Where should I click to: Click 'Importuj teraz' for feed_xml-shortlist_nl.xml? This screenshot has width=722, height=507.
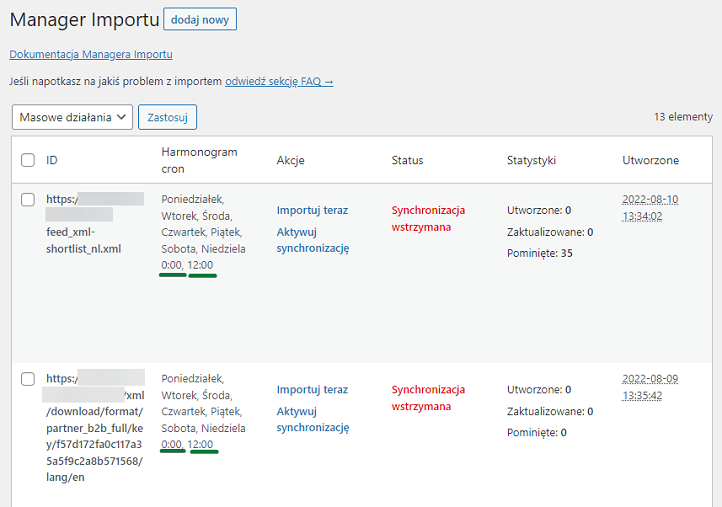[312, 210]
